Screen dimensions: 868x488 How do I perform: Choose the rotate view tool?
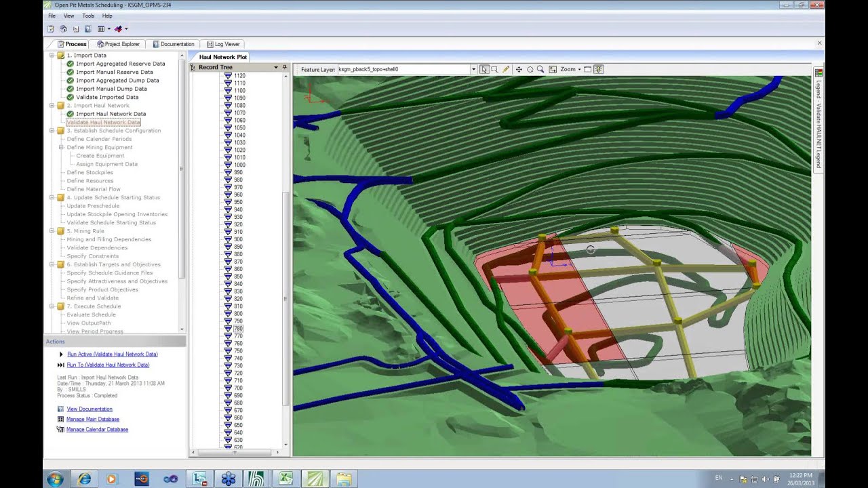click(530, 69)
